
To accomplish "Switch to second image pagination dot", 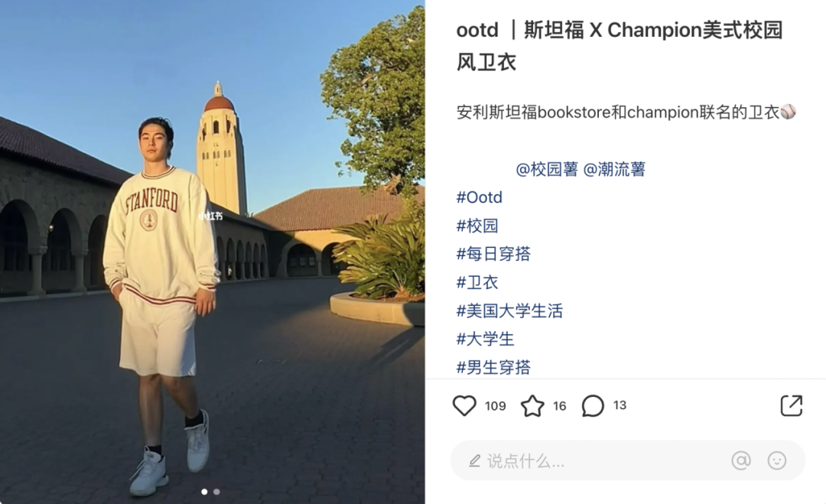I will pyautogui.click(x=216, y=492).
